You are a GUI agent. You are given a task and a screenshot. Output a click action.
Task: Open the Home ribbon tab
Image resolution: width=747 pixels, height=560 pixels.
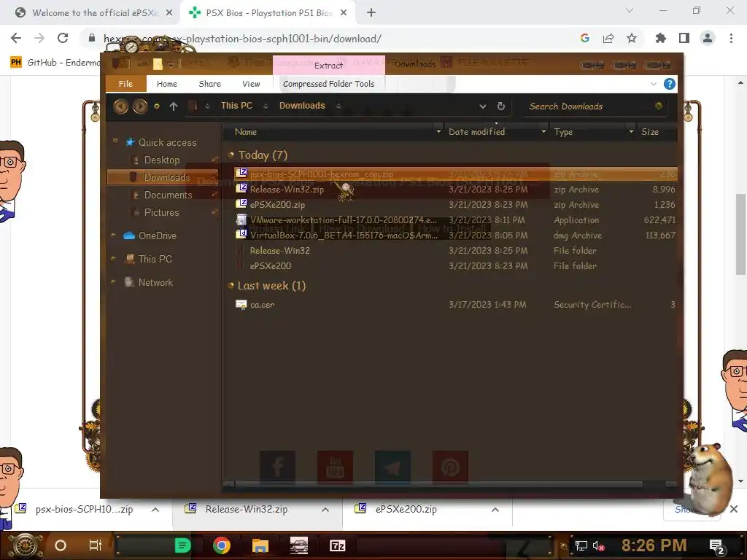pyautogui.click(x=167, y=84)
